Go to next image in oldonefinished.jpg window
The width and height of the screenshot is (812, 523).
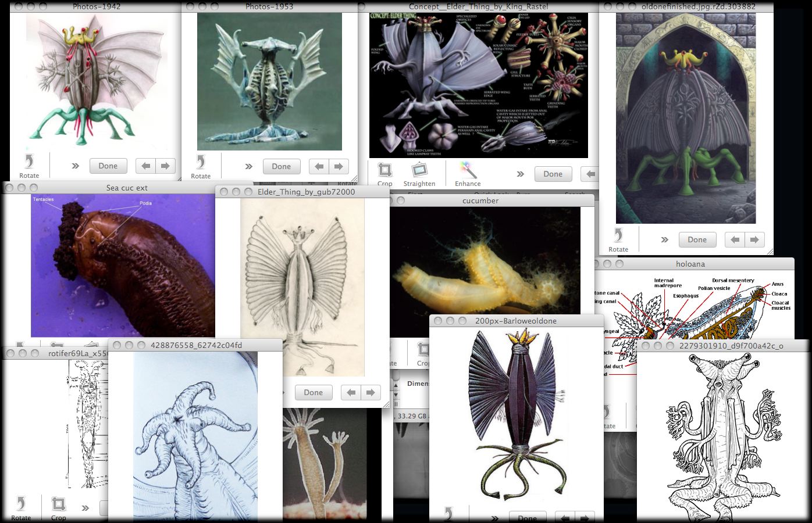point(755,239)
